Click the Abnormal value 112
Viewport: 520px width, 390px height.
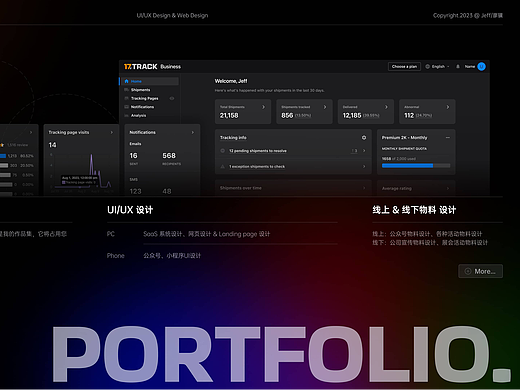tap(409, 115)
